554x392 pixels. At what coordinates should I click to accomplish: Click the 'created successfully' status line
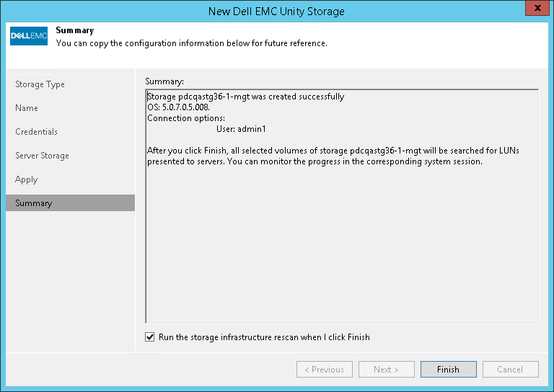(245, 97)
